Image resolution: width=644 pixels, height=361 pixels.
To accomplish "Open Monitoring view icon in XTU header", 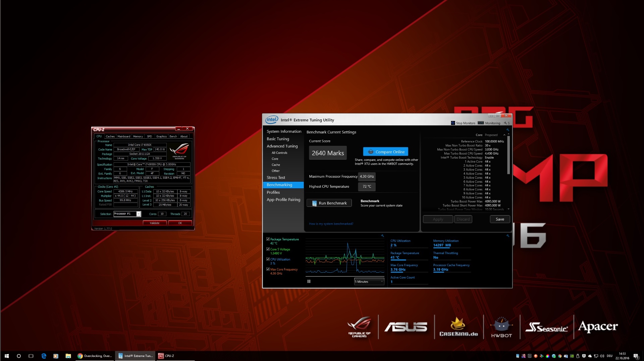I will [x=481, y=123].
